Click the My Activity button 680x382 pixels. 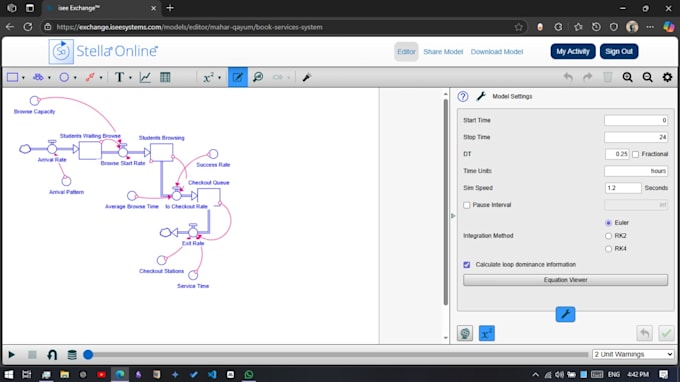click(x=573, y=51)
